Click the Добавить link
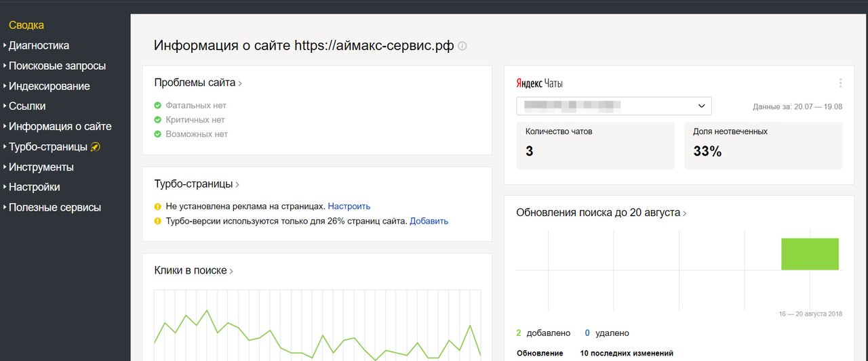 click(429, 221)
